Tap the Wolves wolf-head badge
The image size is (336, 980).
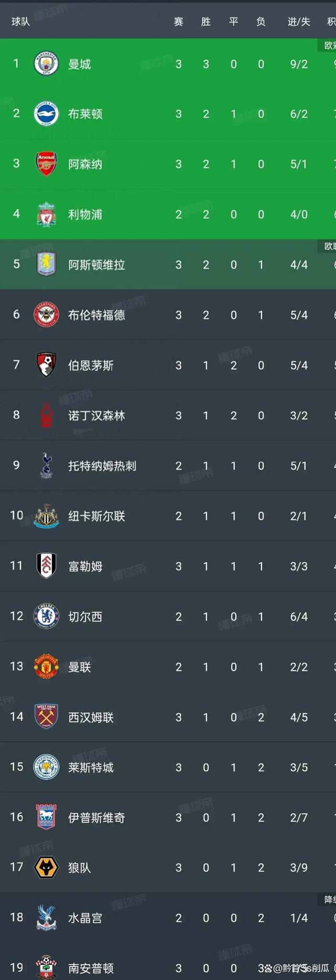tap(46, 867)
